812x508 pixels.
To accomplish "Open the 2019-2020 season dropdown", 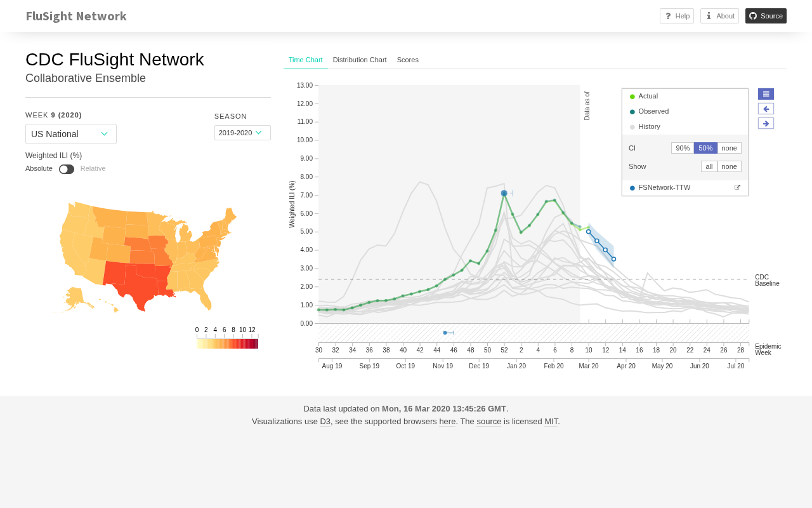I will pyautogui.click(x=242, y=133).
